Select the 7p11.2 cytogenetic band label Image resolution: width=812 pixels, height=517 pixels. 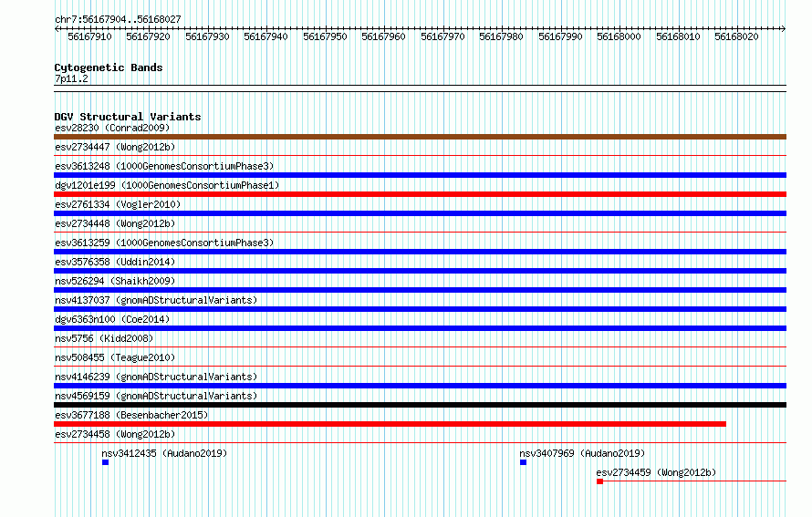coord(71,78)
